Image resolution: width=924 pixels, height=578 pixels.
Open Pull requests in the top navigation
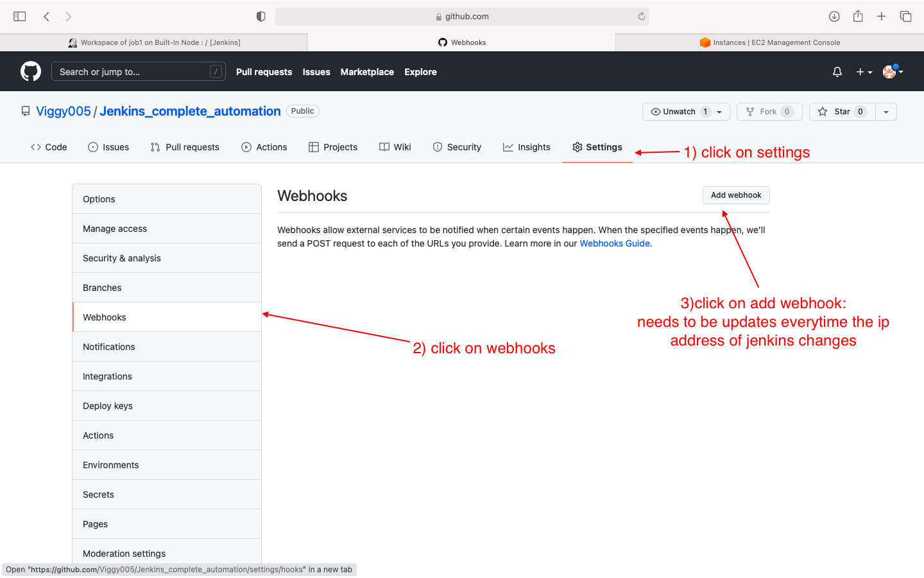[264, 72]
